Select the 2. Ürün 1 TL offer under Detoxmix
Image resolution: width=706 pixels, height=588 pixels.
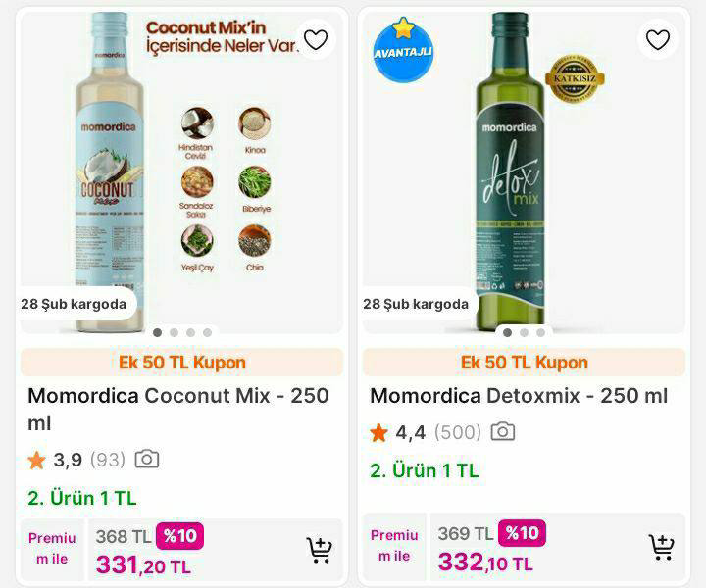pyautogui.click(x=425, y=470)
